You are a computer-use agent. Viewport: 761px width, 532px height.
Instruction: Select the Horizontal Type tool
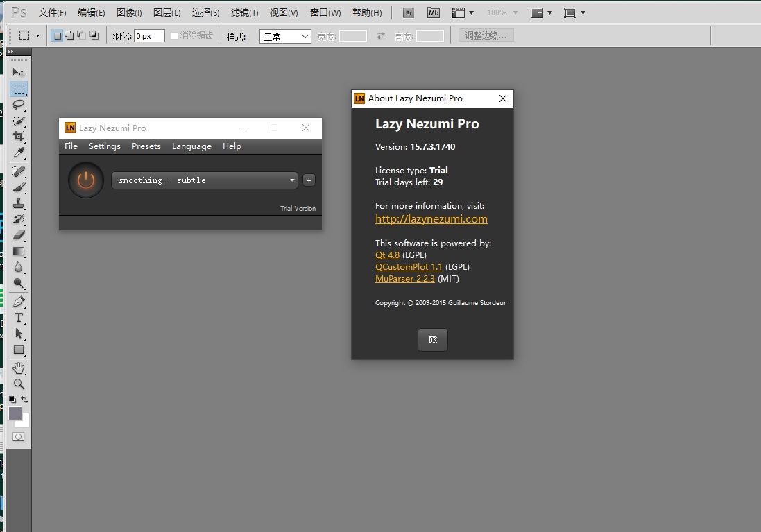pyautogui.click(x=19, y=318)
